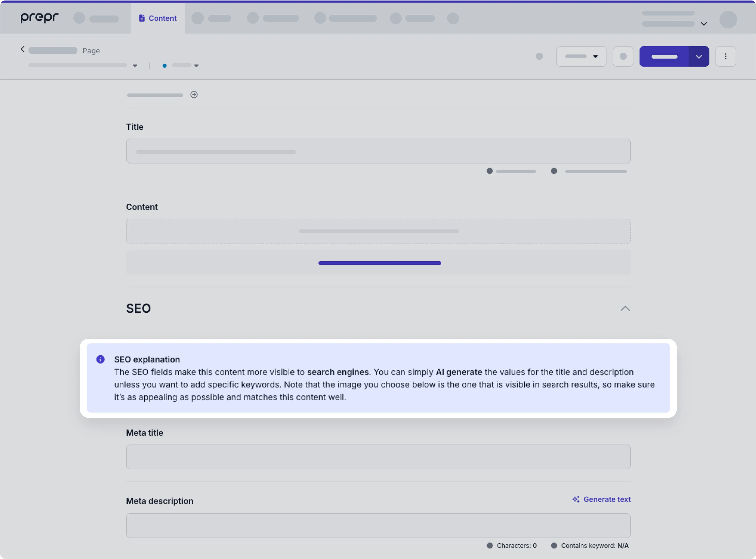Click the Page label in breadcrumb

[x=91, y=51]
